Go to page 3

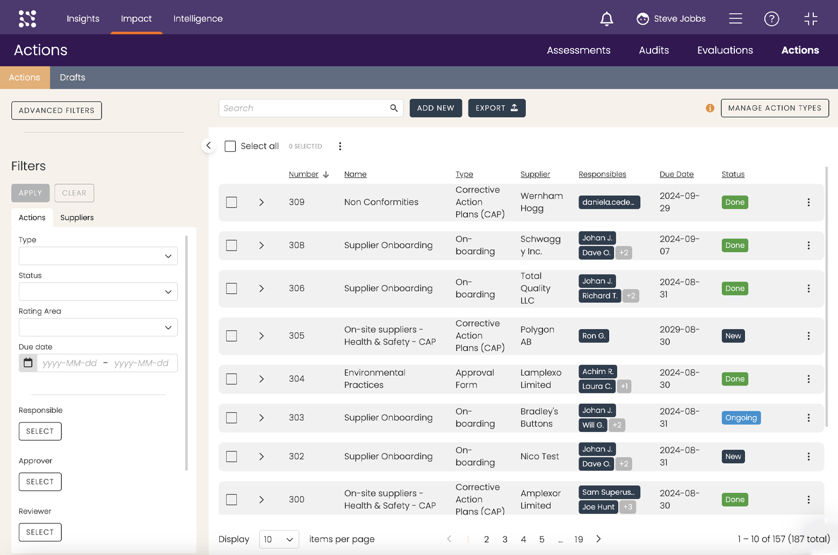tap(505, 539)
